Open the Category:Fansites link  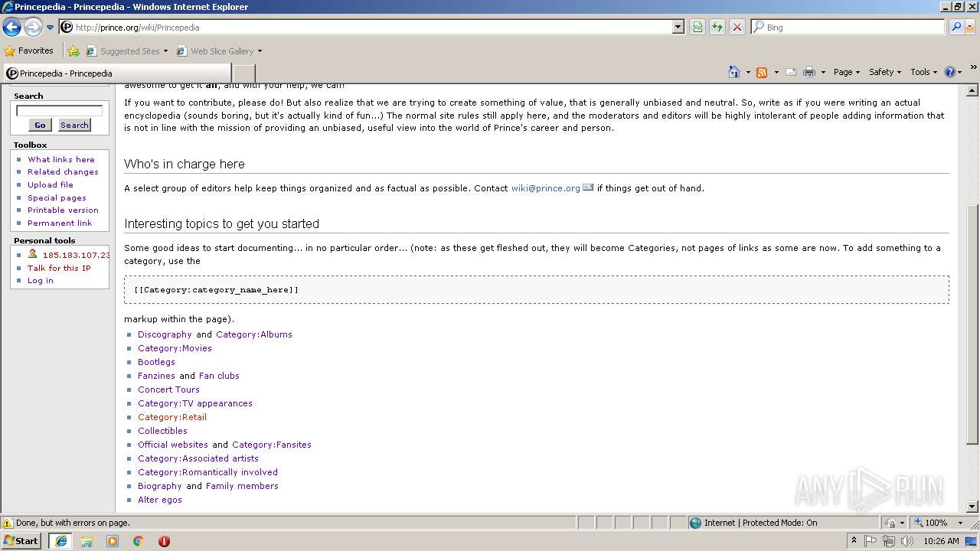272,445
